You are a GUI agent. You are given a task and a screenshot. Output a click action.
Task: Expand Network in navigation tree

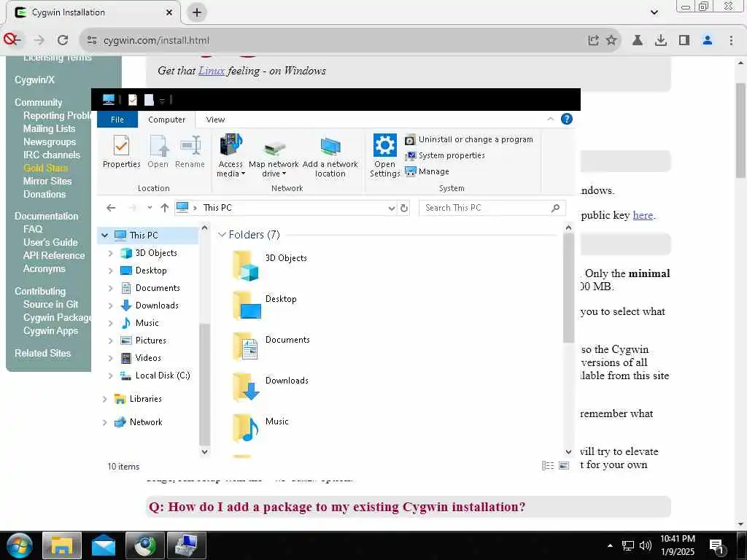pos(105,422)
